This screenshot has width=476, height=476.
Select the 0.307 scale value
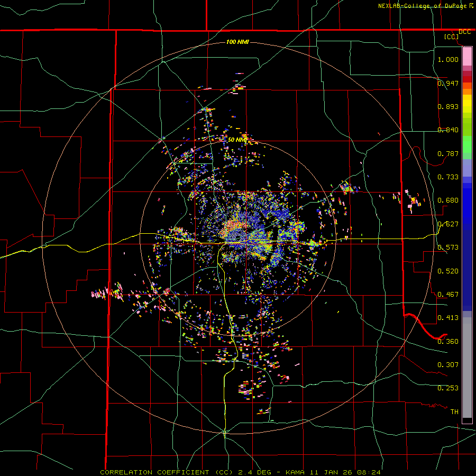[x=448, y=364]
